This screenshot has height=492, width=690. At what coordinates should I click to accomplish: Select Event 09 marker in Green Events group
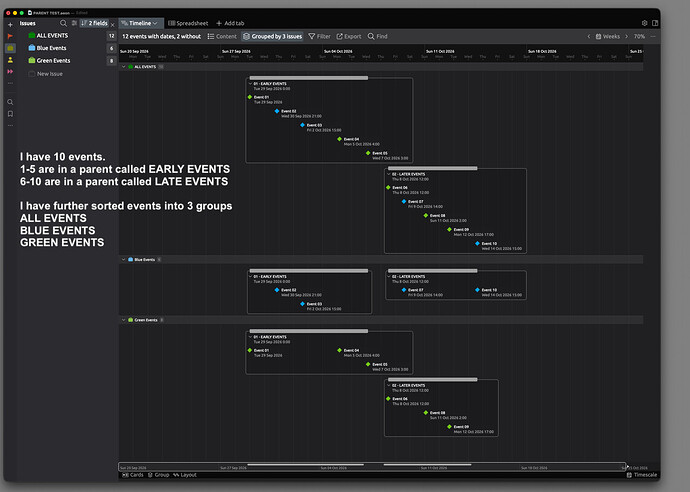coord(449,426)
